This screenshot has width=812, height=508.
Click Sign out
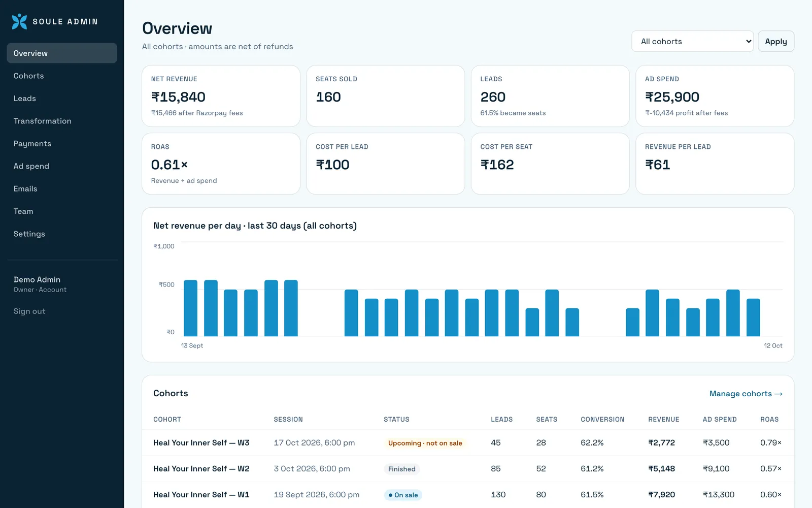(x=29, y=311)
